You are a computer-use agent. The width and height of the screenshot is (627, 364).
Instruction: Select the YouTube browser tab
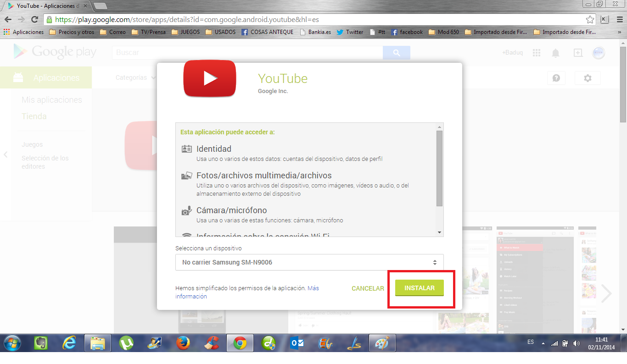(46, 6)
